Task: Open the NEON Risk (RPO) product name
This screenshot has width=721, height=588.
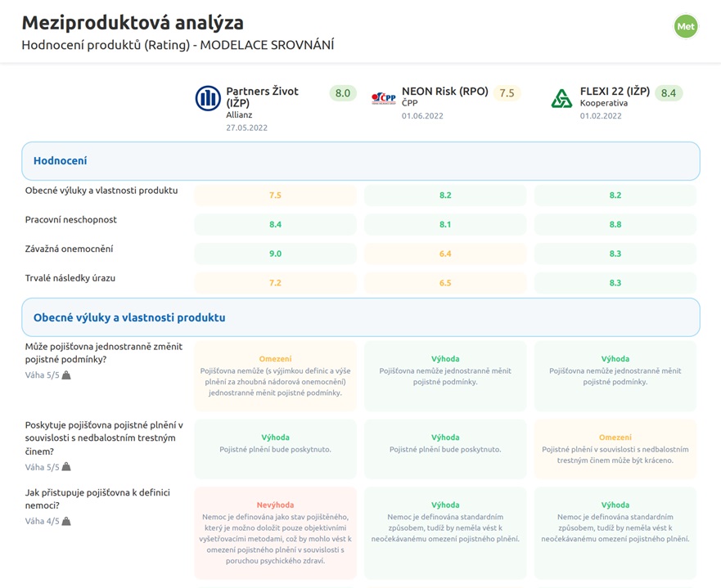Action: tap(445, 92)
